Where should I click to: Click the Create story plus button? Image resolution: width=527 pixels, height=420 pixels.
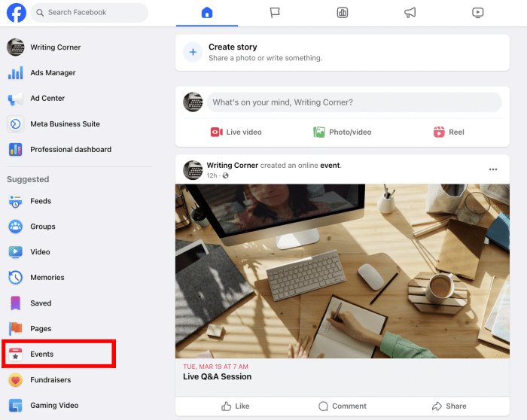pyautogui.click(x=193, y=52)
